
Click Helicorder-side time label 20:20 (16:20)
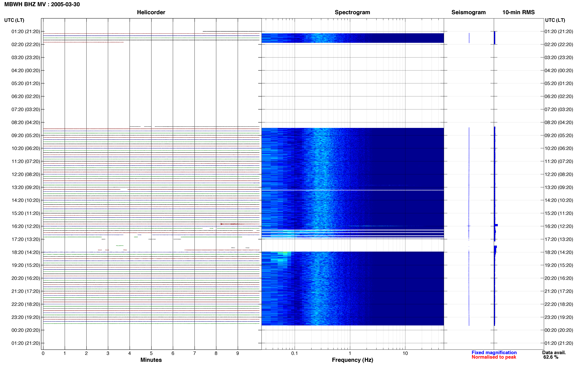(26, 278)
